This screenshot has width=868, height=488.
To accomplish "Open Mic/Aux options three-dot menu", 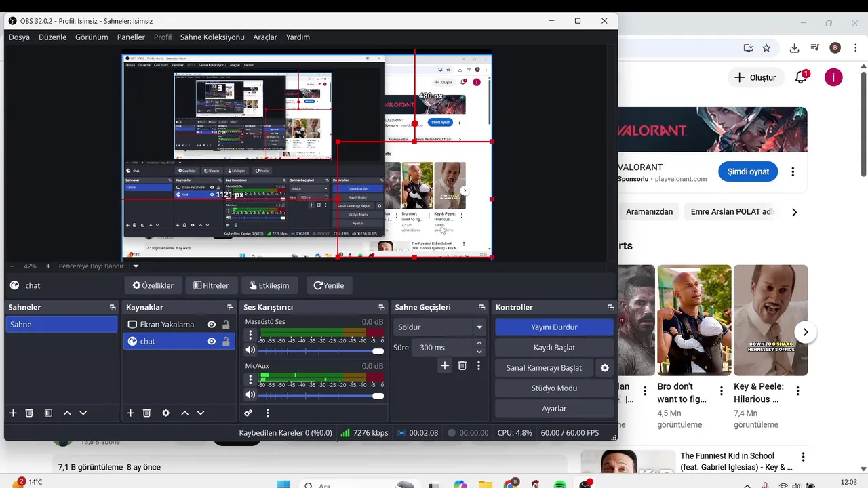I will coord(250,380).
